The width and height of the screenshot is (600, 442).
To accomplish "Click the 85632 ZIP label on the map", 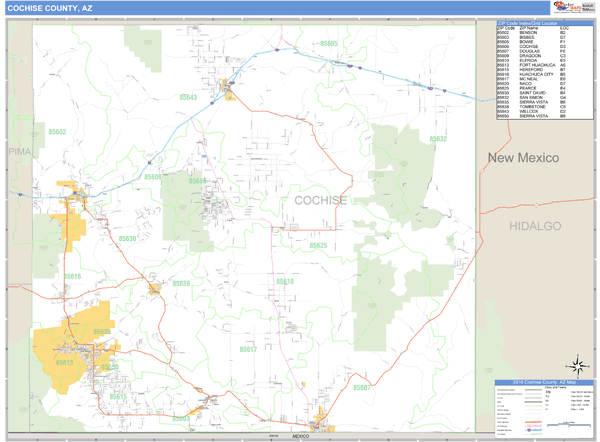I will [x=438, y=139].
